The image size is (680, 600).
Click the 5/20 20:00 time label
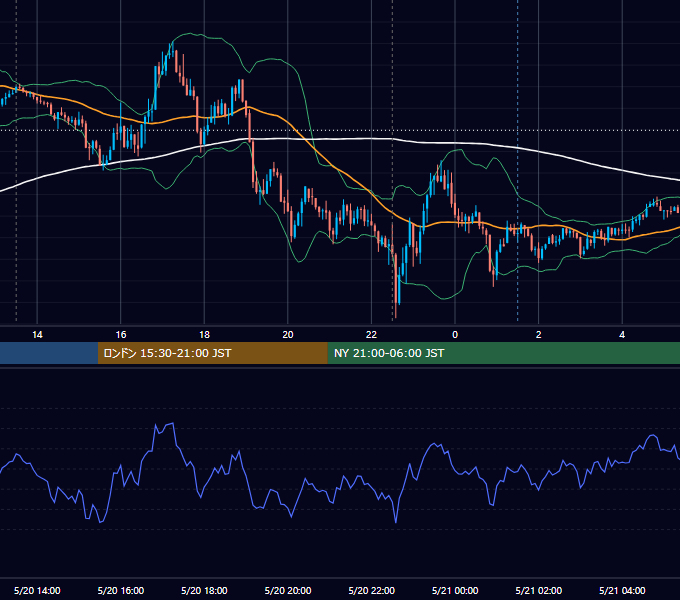pos(288,590)
